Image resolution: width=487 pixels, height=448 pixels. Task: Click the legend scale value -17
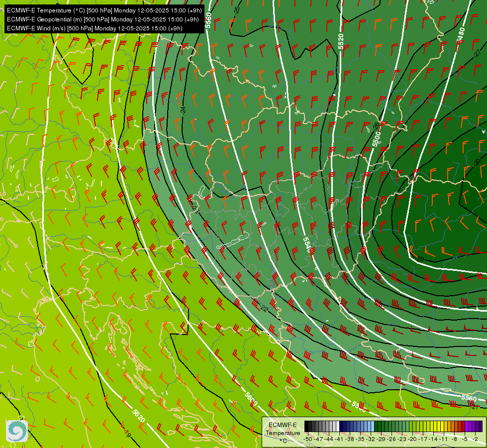click(x=423, y=439)
